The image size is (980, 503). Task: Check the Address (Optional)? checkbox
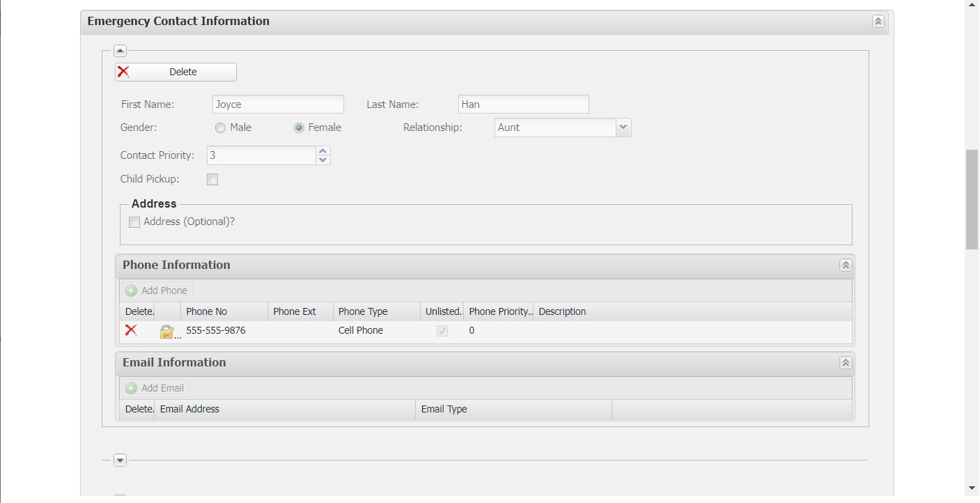point(134,222)
